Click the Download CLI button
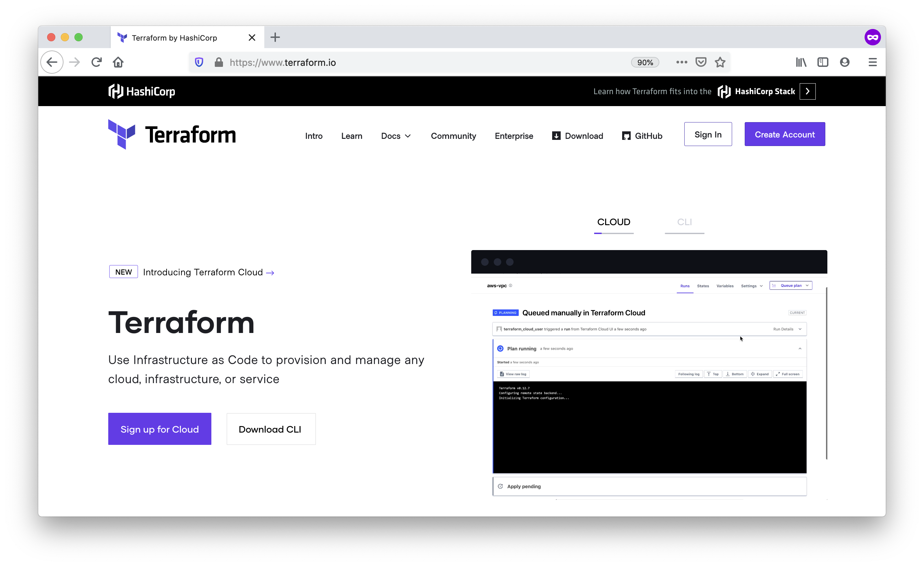 point(270,429)
